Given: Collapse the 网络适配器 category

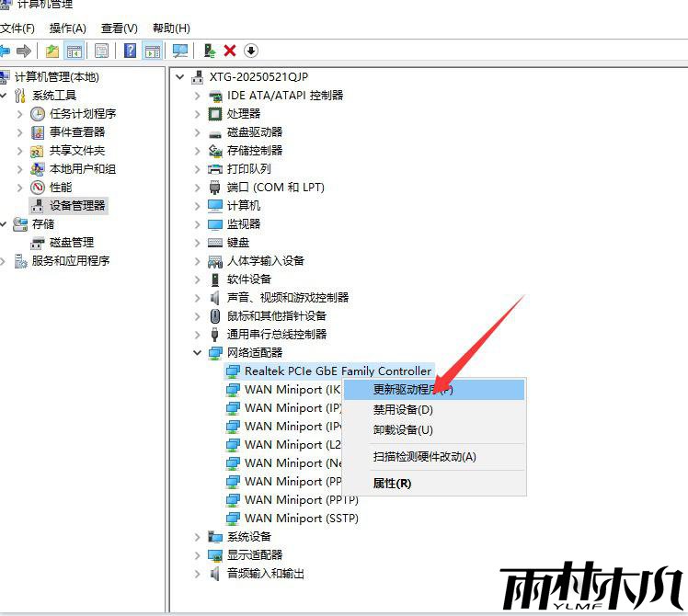Looking at the screenshot, I should pos(197,353).
